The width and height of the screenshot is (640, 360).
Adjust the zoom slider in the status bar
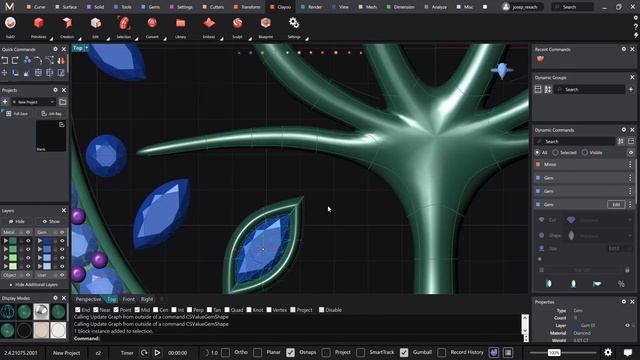click(554, 352)
